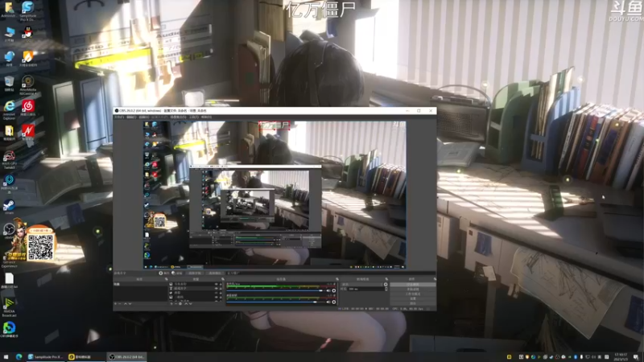Select the scene entry in Scenes list
This screenshot has height=362, width=644.
(x=140, y=284)
